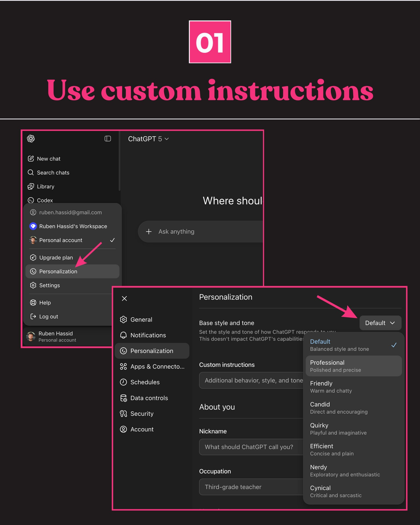This screenshot has height=525, width=420.
Task: Open the Security settings tab
Action: coord(152,414)
